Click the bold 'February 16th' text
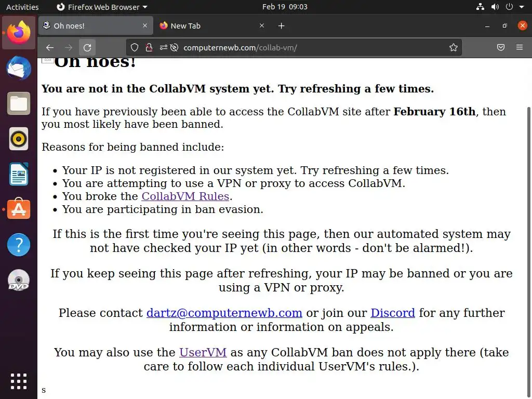The width and height of the screenshot is (532, 399). point(434,112)
